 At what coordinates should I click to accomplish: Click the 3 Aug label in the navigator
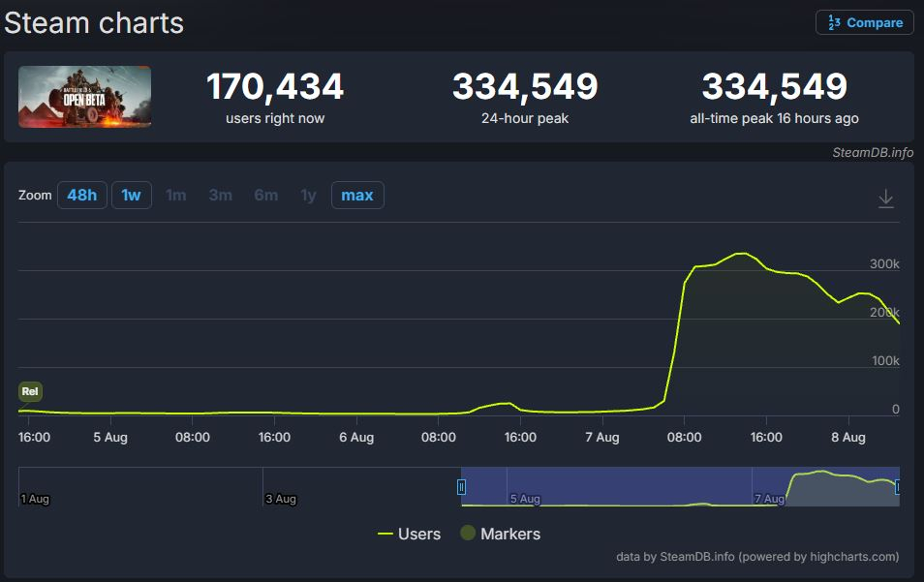(x=281, y=499)
